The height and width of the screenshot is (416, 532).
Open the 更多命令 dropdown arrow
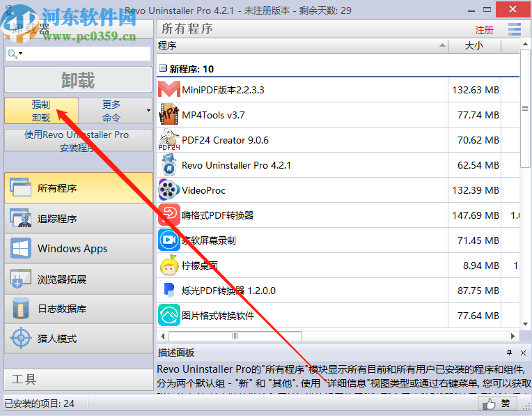(148, 111)
